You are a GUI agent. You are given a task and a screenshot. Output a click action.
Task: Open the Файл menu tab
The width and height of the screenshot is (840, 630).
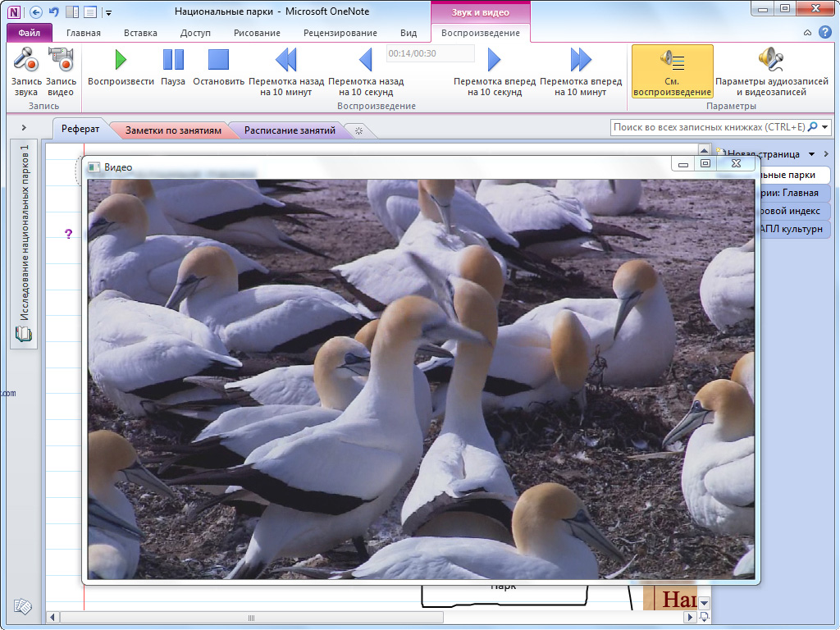tap(30, 33)
